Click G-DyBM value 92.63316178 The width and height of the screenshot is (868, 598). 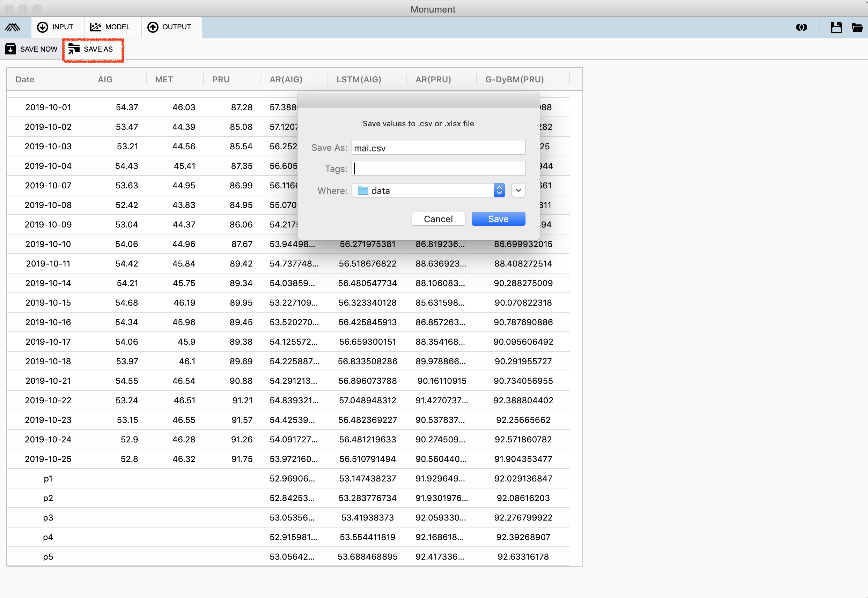(523, 557)
